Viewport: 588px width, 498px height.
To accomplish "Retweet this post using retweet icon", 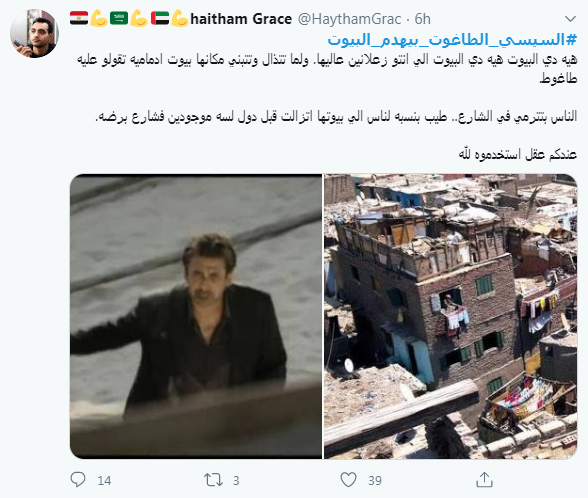I will [213, 480].
